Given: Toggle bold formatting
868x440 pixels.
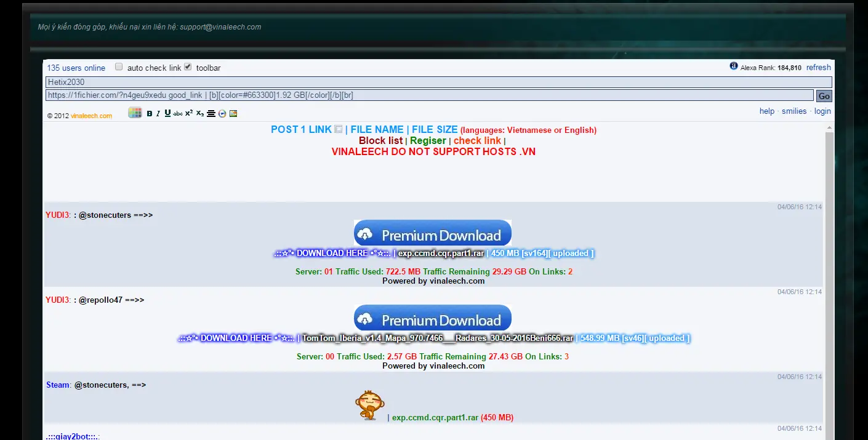Looking at the screenshot, I should (x=150, y=113).
